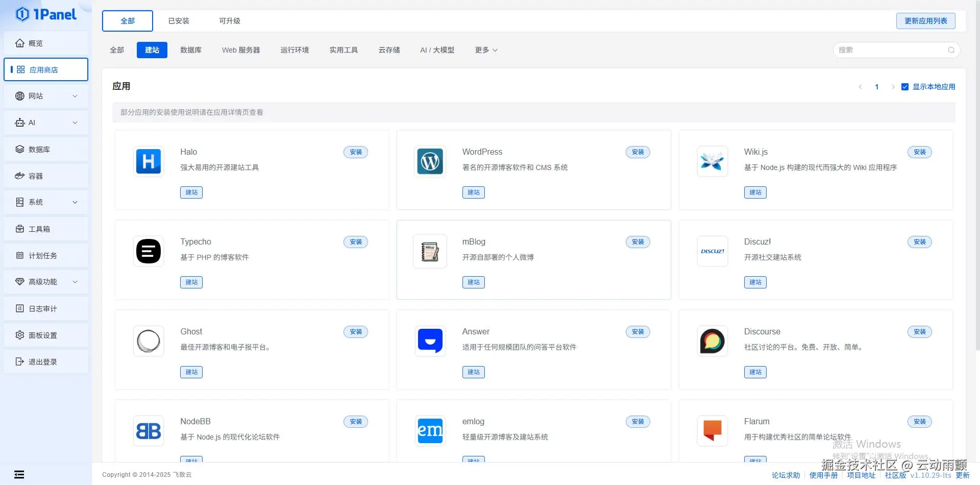The height and width of the screenshot is (485, 980).
Task: Install NodeBB
Action: coord(356,422)
